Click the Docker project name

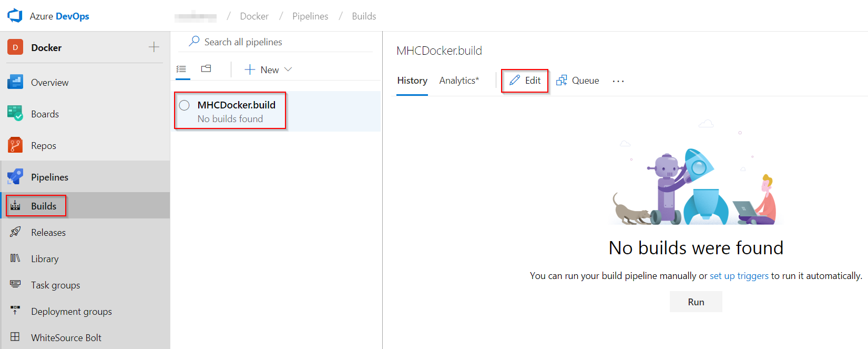tap(46, 48)
